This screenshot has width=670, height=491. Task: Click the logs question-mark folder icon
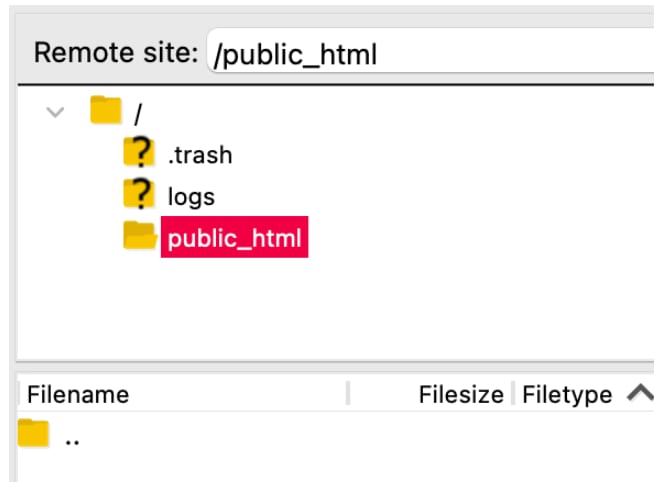tap(140, 194)
